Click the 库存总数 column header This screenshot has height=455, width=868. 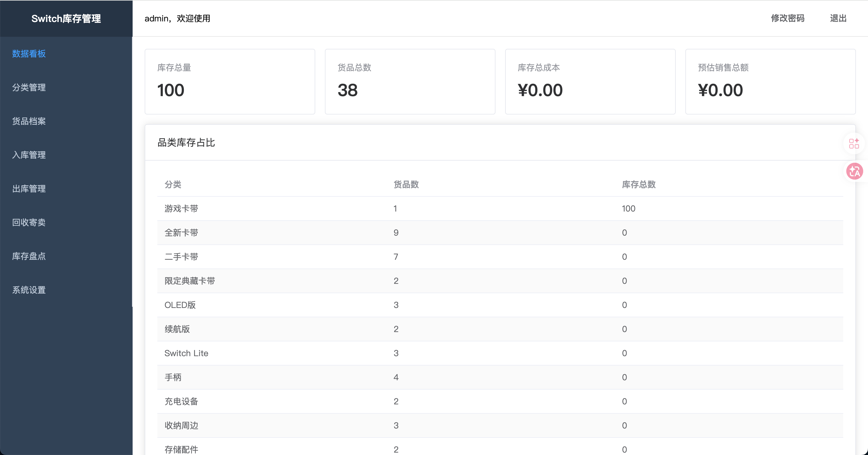(639, 184)
